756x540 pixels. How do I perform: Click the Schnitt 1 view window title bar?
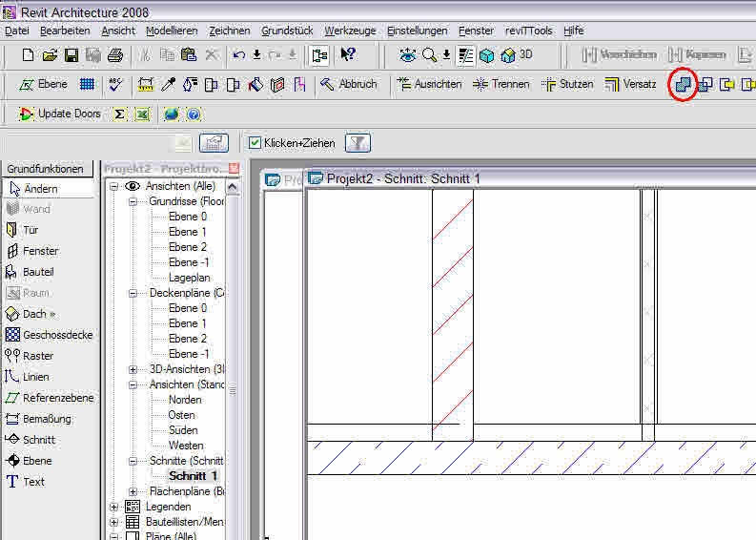click(530, 179)
